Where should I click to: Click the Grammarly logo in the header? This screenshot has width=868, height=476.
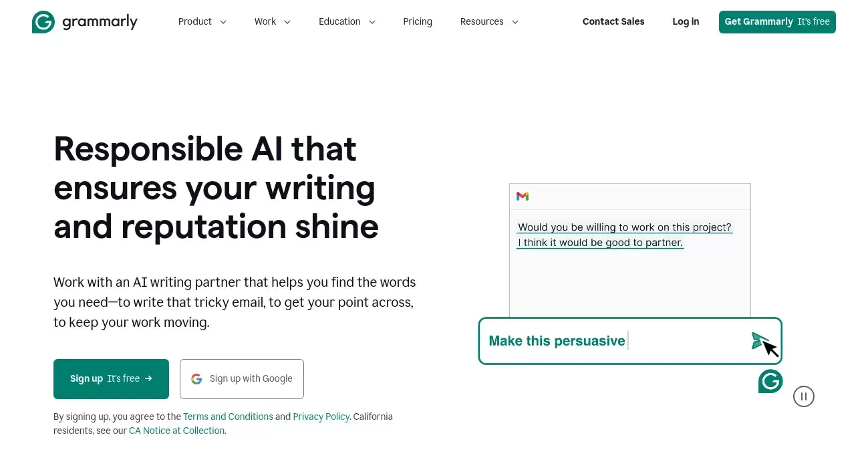[84, 21]
